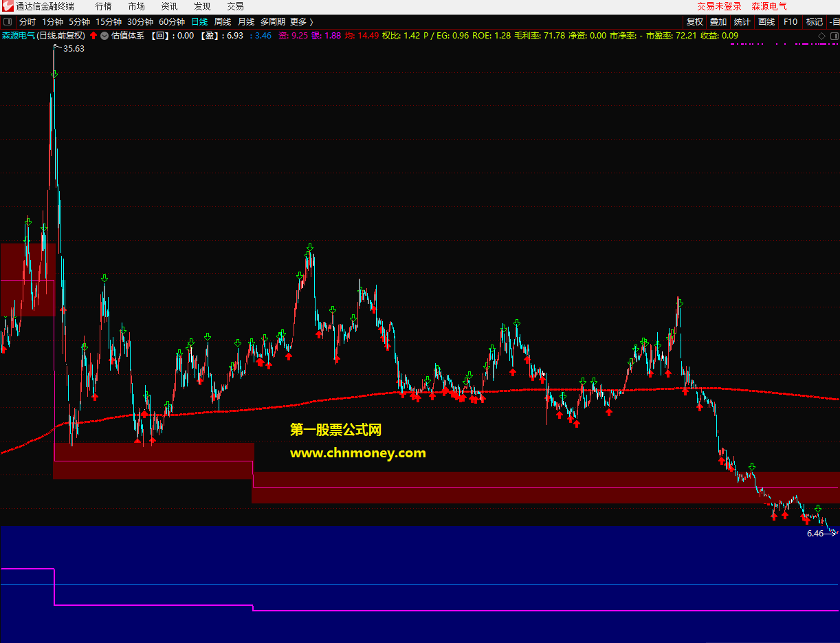840x643 pixels.
Task: Open the 市场 menu
Action: click(137, 6)
